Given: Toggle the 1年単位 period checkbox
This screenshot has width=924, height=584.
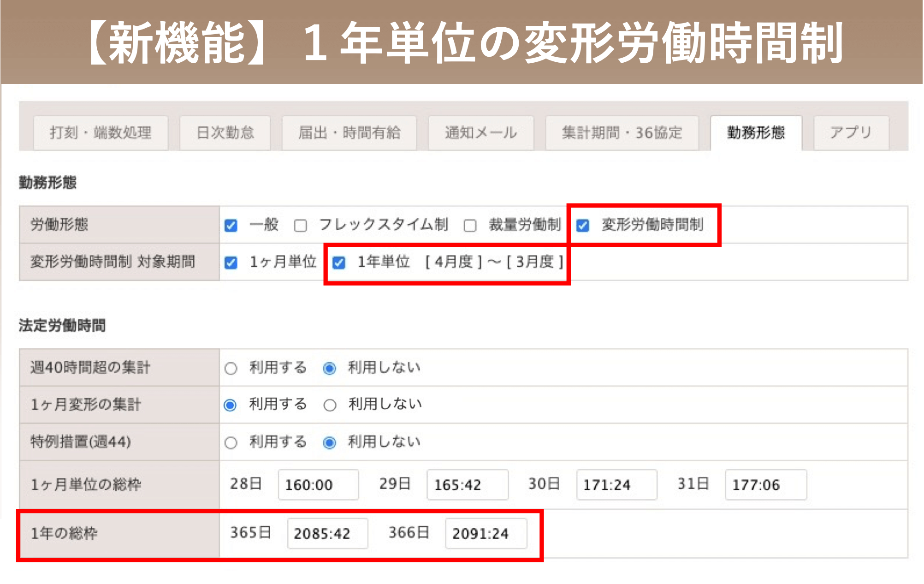Looking at the screenshot, I should pyautogui.click(x=339, y=263).
